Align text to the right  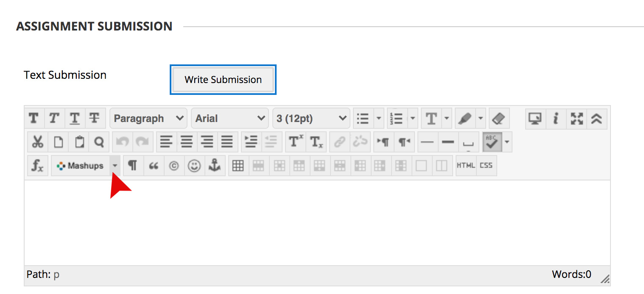pyautogui.click(x=207, y=142)
